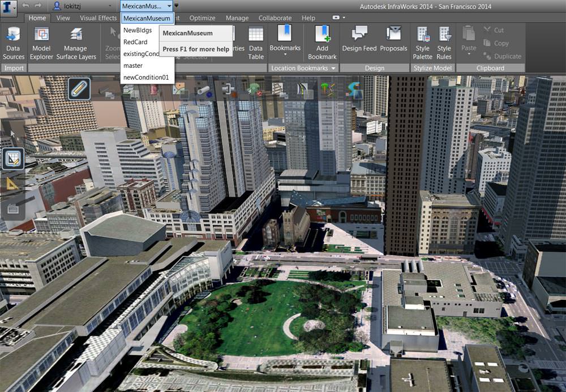
Task: Select MexicanMuseum in the proposal list
Action: [147, 19]
